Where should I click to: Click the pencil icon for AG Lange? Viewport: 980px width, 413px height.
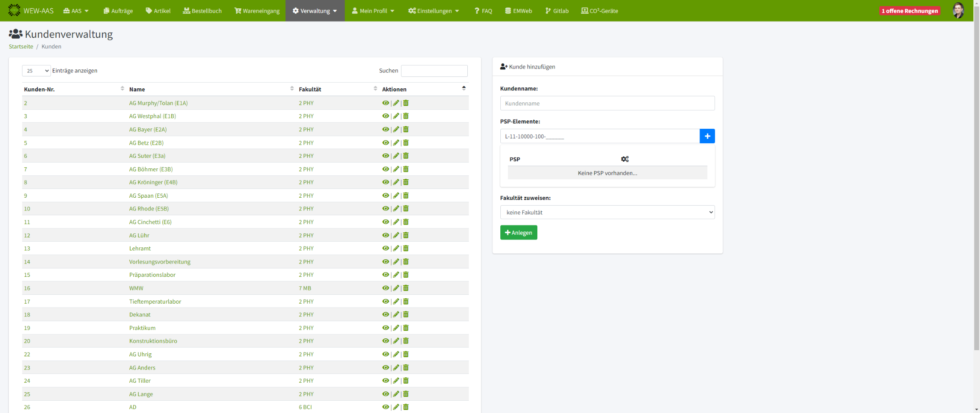click(396, 394)
